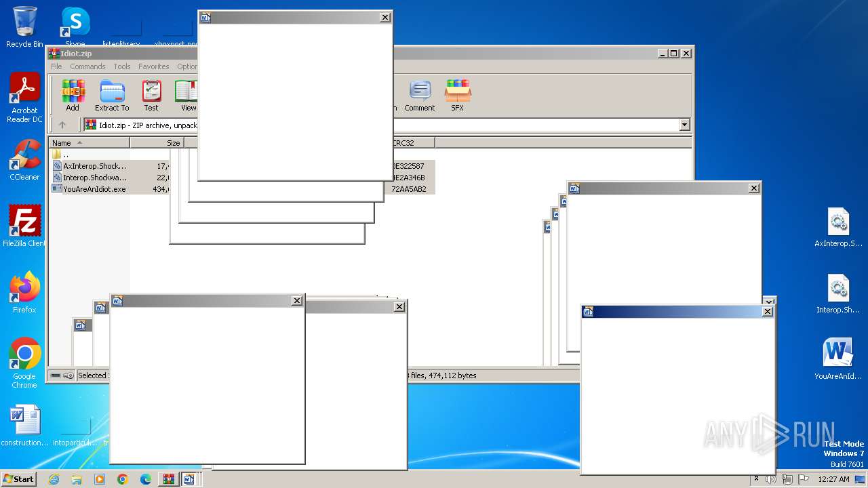Open the Commands menu

[87, 66]
